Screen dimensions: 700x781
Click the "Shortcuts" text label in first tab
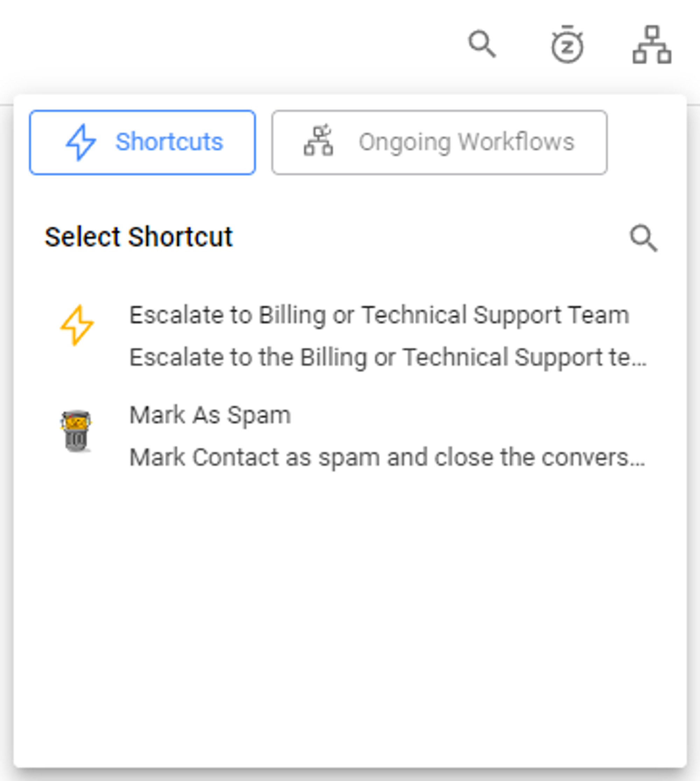[x=169, y=142]
